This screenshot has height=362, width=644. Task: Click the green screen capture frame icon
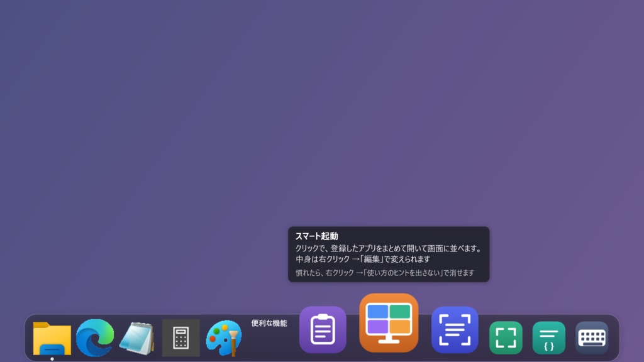506,337
